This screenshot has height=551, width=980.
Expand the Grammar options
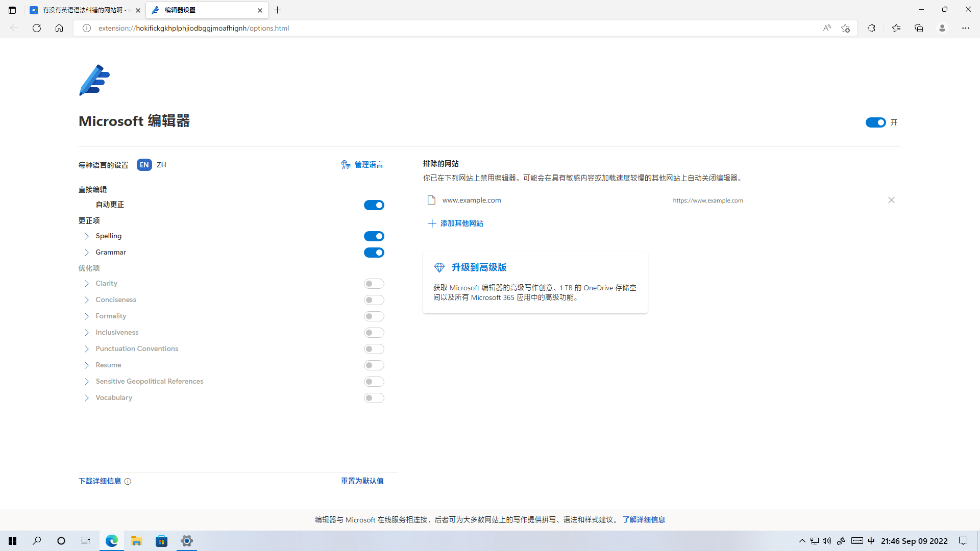pyautogui.click(x=86, y=253)
